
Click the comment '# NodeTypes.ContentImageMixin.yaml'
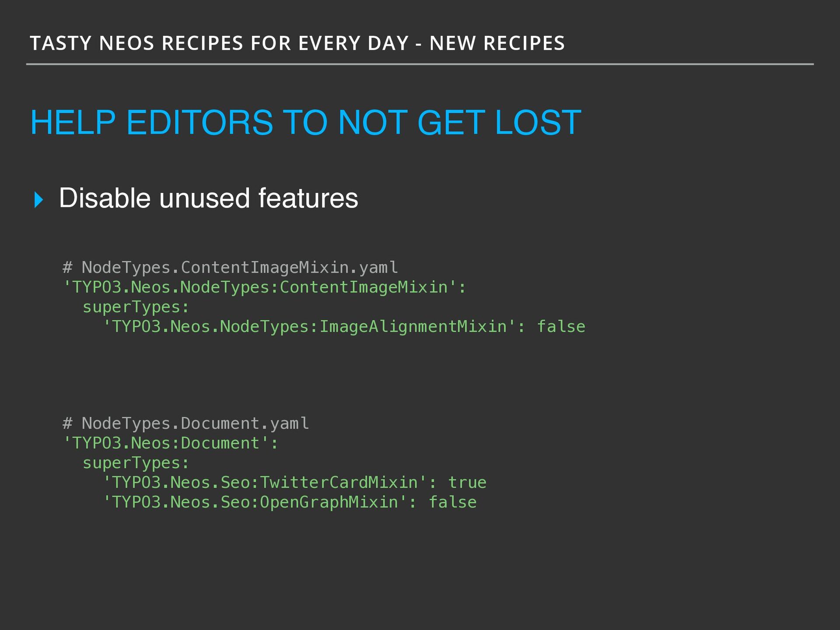tap(230, 267)
